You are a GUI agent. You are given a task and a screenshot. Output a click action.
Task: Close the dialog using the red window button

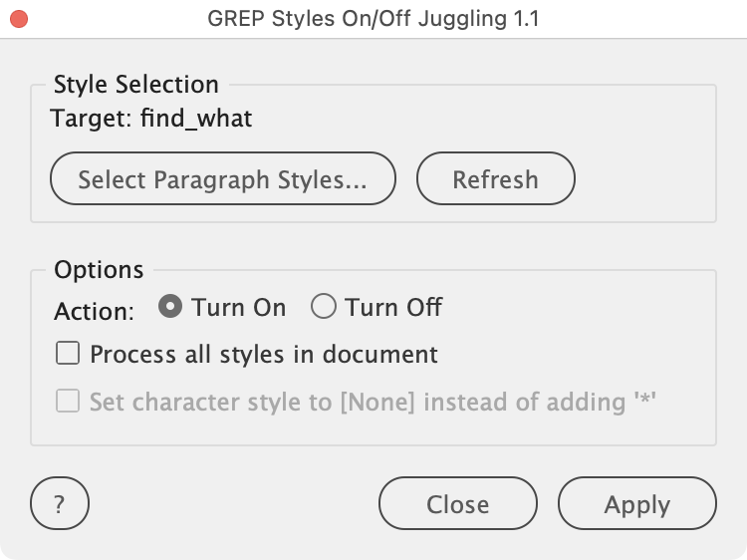pyautogui.click(x=18, y=19)
